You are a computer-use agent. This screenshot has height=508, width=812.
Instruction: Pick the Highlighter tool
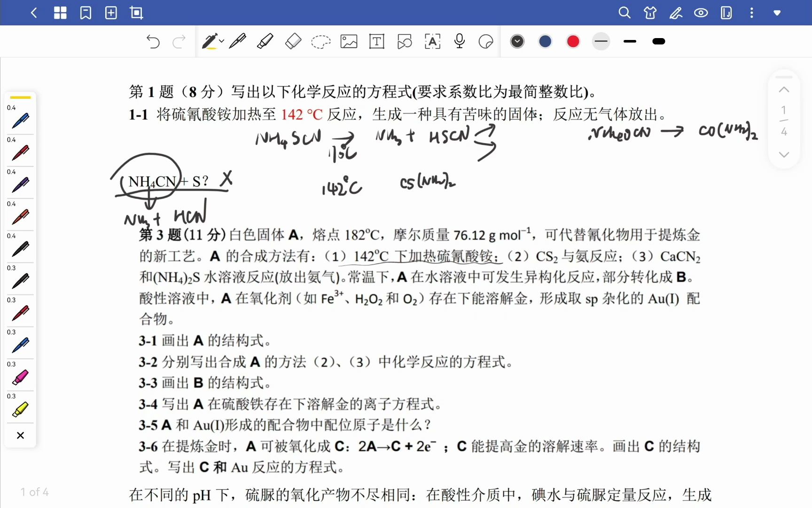265,41
